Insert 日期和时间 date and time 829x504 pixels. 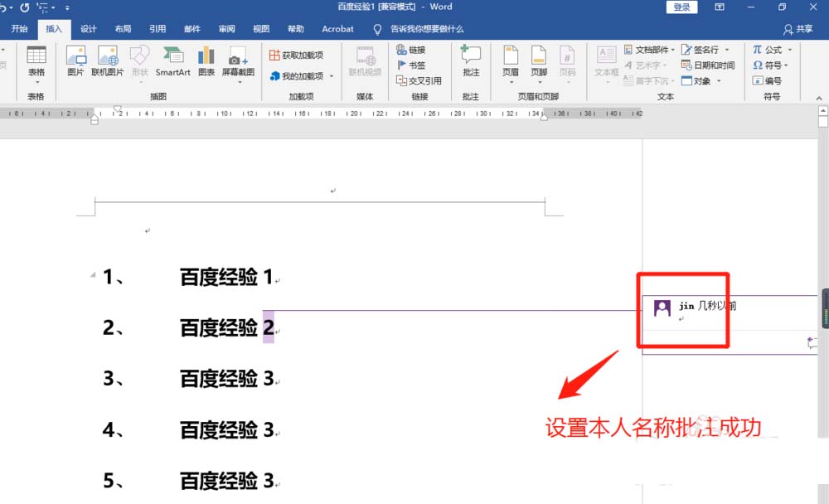[708, 65]
